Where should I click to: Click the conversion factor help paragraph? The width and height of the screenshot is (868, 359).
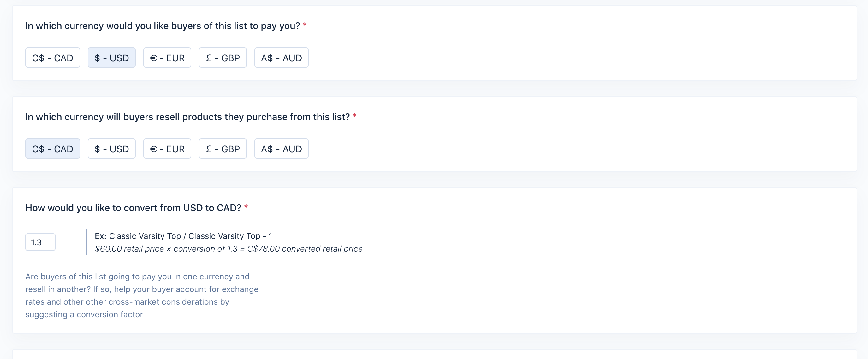(x=142, y=295)
